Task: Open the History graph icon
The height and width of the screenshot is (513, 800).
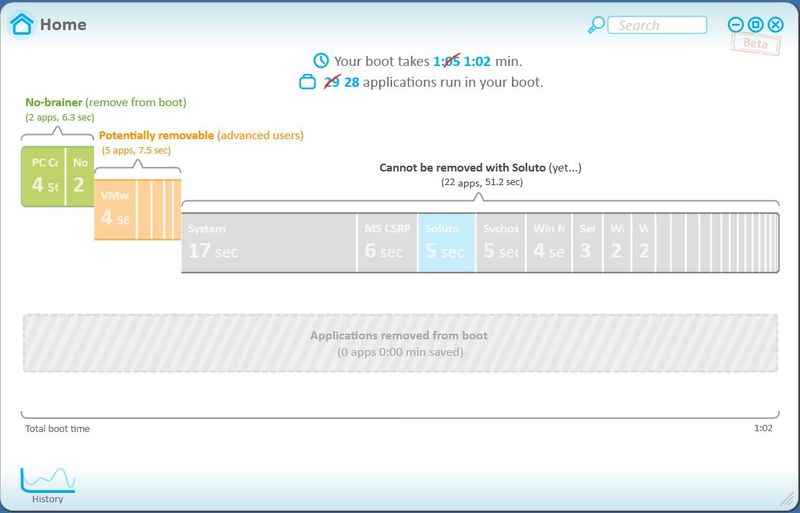Action: 47,480
